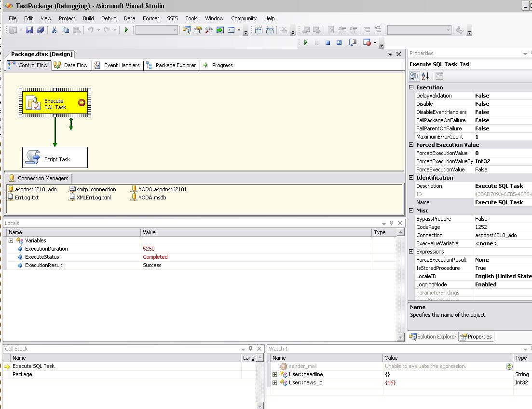Click the Locals panel vertical scrollbar
Viewport: 532px width, 409px height.
click(400, 285)
